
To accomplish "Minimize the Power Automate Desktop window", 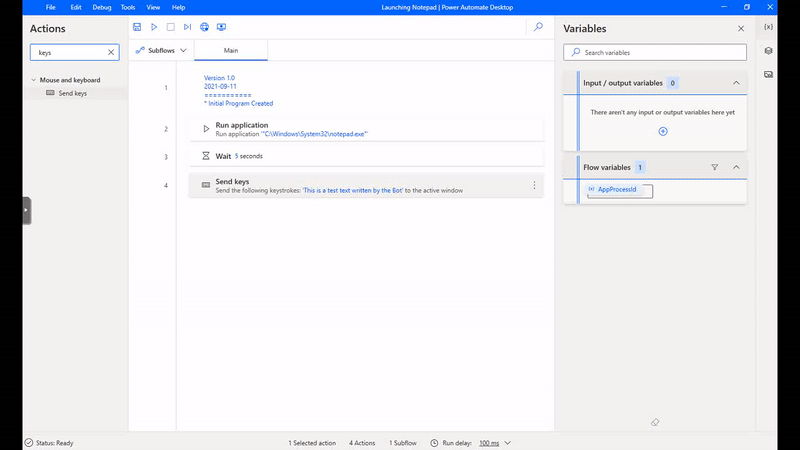I will [x=723, y=7].
